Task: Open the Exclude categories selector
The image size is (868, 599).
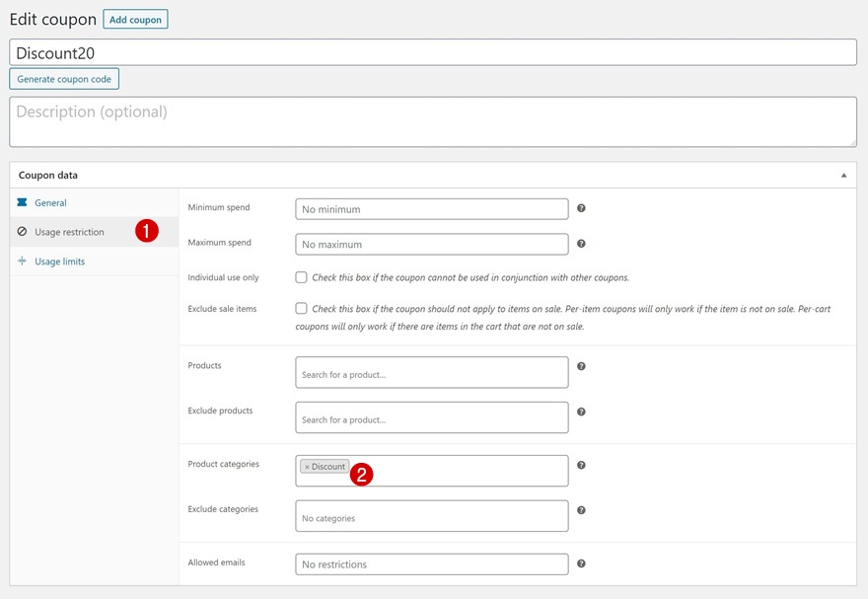Action: (x=432, y=517)
